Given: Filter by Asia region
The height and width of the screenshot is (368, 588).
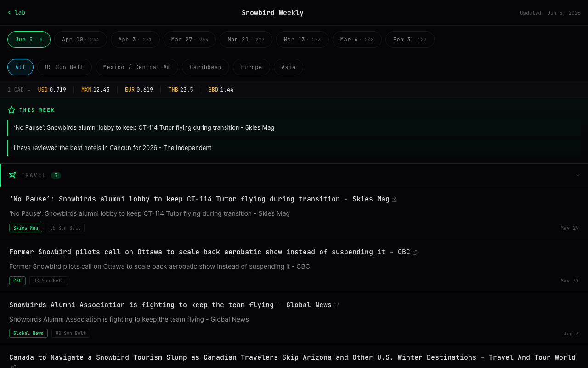Looking at the screenshot, I should point(288,67).
